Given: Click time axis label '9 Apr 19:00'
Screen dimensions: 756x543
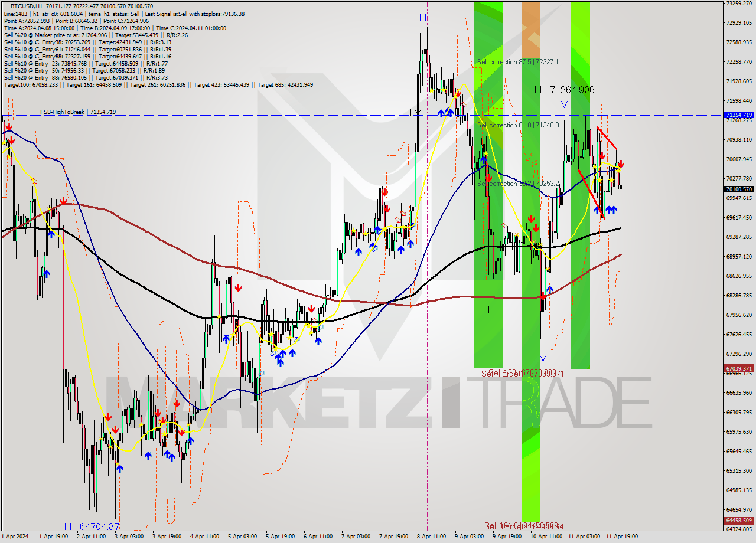Looking at the screenshot, I should (507, 537).
